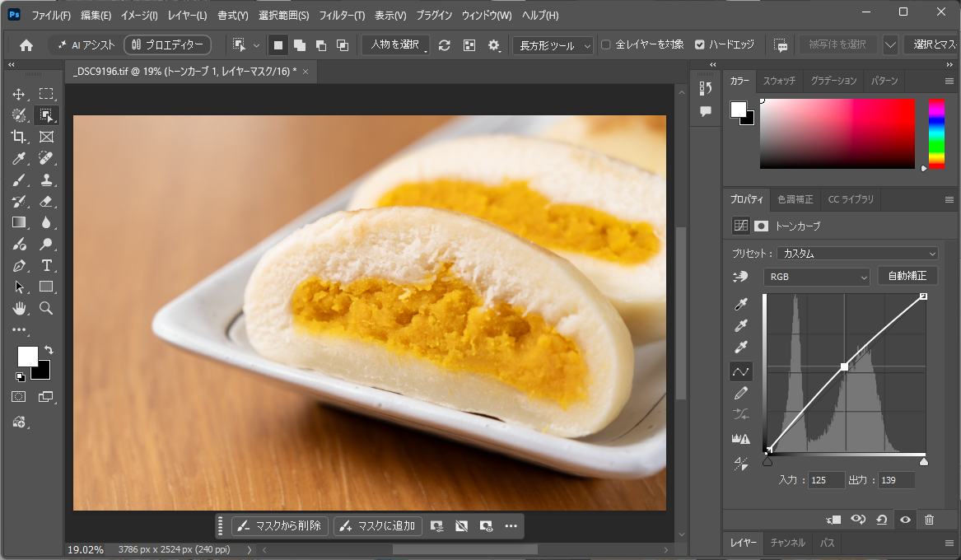Open the イメージ(I) menu
The image size is (961, 560).
point(139,16)
